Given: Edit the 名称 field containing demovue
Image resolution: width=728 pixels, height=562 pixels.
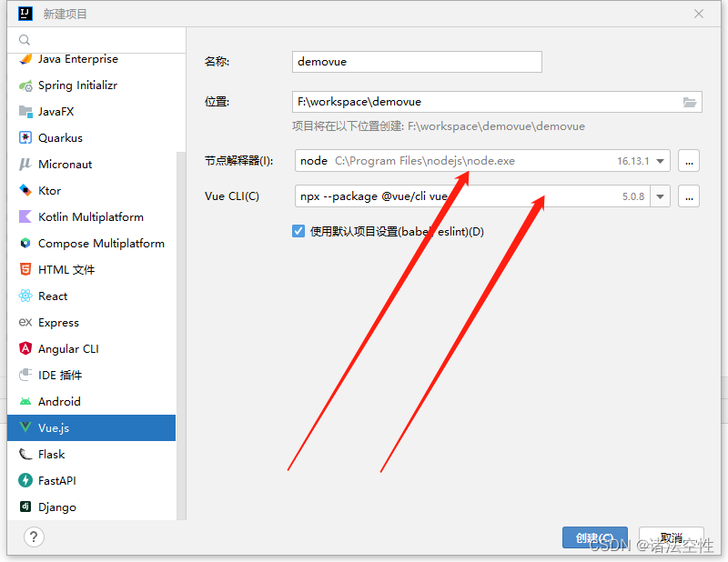Looking at the screenshot, I should tap(416, 62).
